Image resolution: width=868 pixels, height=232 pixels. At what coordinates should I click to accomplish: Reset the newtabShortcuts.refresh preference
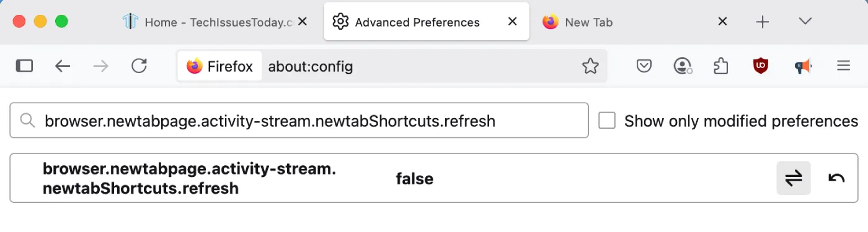(836, 178)
